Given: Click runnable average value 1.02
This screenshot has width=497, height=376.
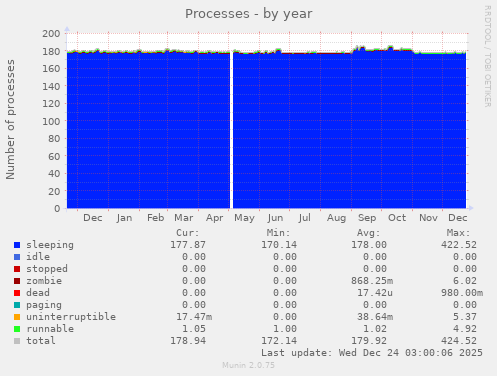Looking at the screenshot, I should point(375,329).
